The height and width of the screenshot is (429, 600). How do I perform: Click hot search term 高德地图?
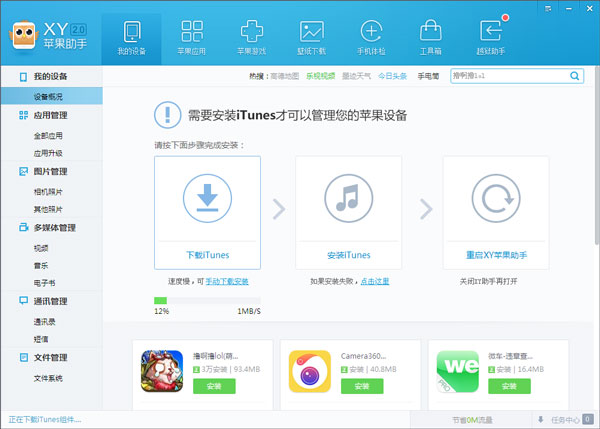coord(285,76)
